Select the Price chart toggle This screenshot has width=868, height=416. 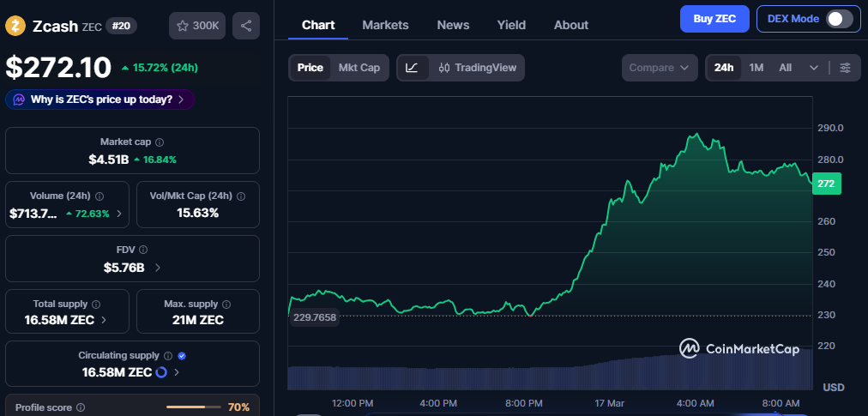tap(310, 68)
